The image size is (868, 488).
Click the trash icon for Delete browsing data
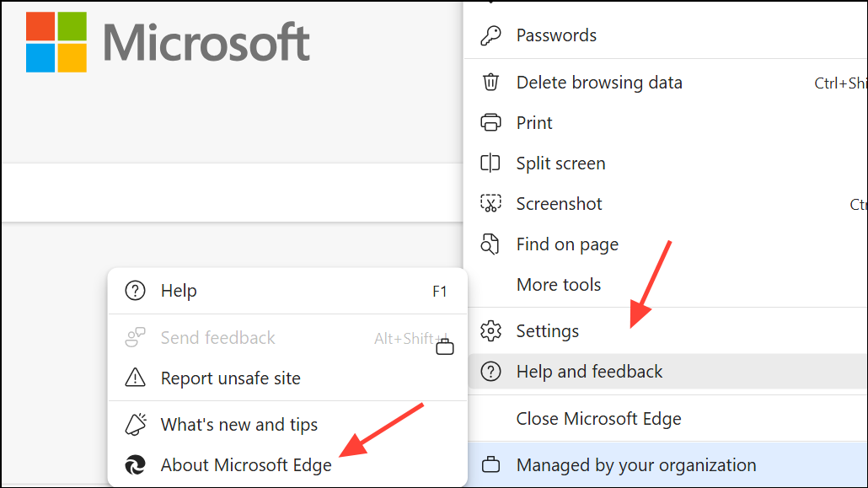[x=490, y=83]
